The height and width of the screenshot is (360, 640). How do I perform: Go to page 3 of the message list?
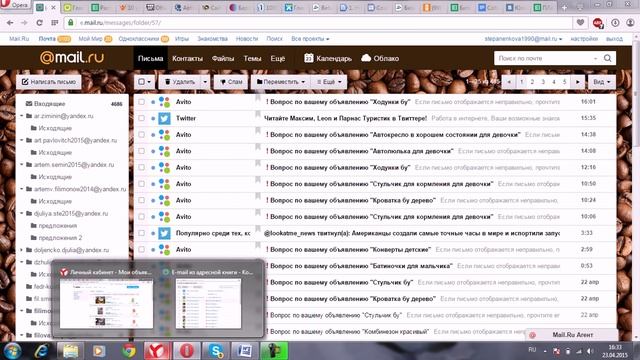[543, 82]
